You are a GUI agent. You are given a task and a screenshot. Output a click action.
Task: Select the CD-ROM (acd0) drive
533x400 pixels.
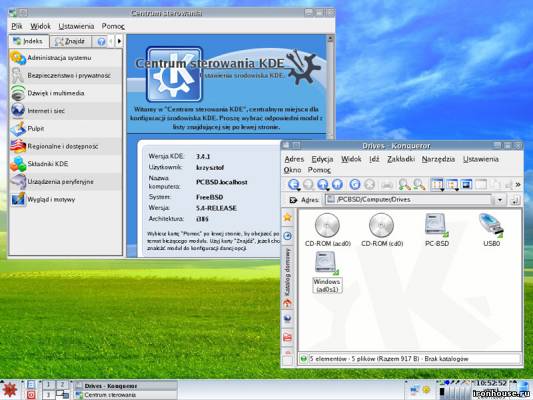(327, 229)
